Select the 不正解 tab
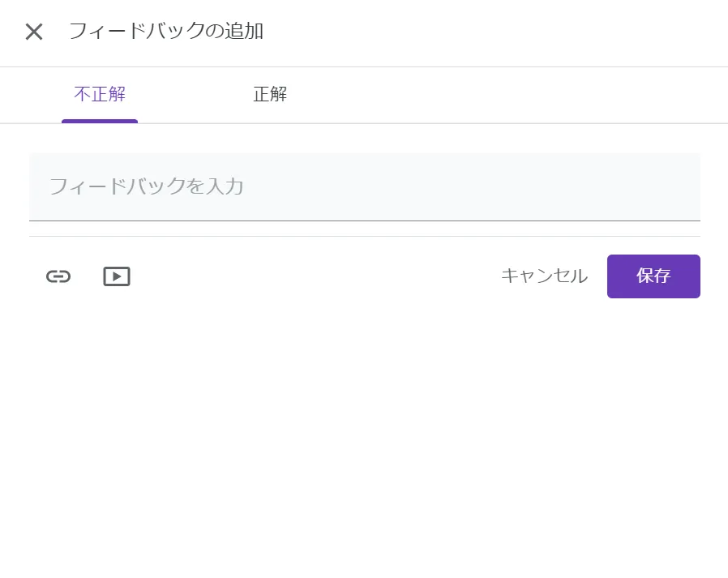Image resolution: width=728 pixels, height=578 pixels. pyautogui.click(x=100, y=95)
